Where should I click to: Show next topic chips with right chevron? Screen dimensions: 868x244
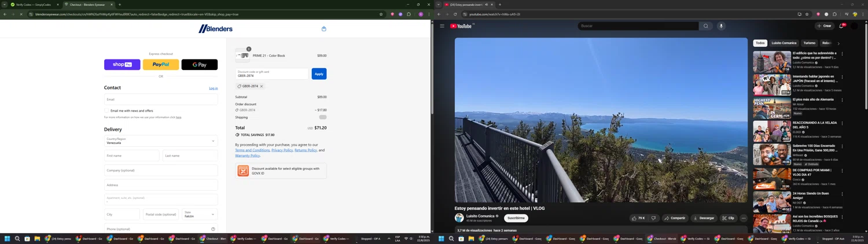click(x=838, y=43)
